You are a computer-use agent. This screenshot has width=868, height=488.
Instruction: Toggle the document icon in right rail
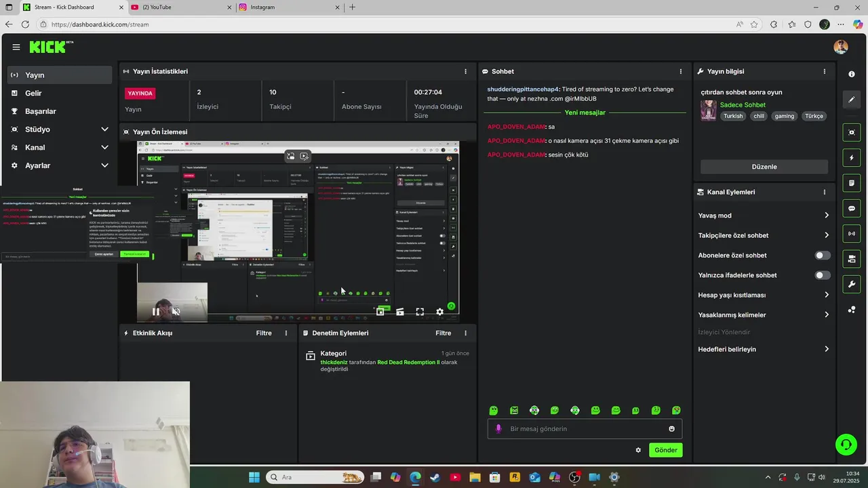[x=852, y=183]
